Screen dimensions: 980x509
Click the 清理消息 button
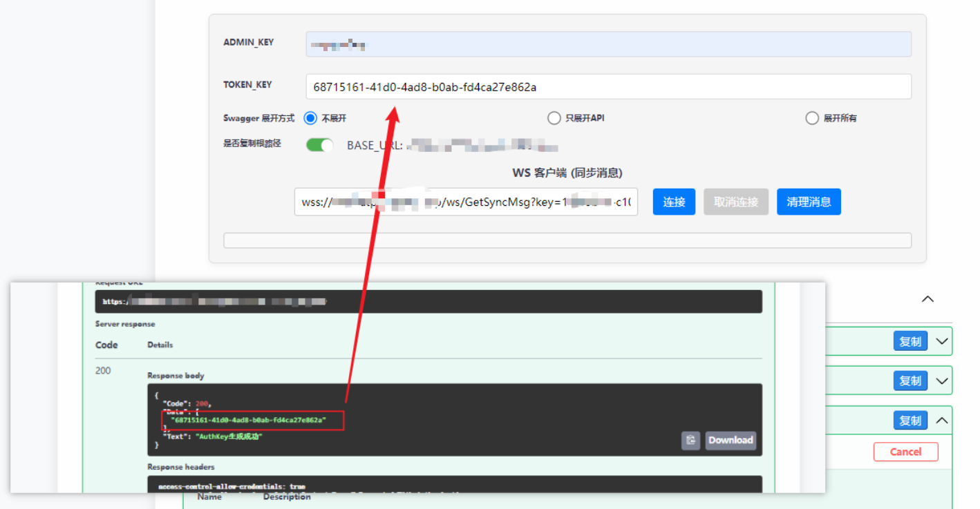(809, 202)
